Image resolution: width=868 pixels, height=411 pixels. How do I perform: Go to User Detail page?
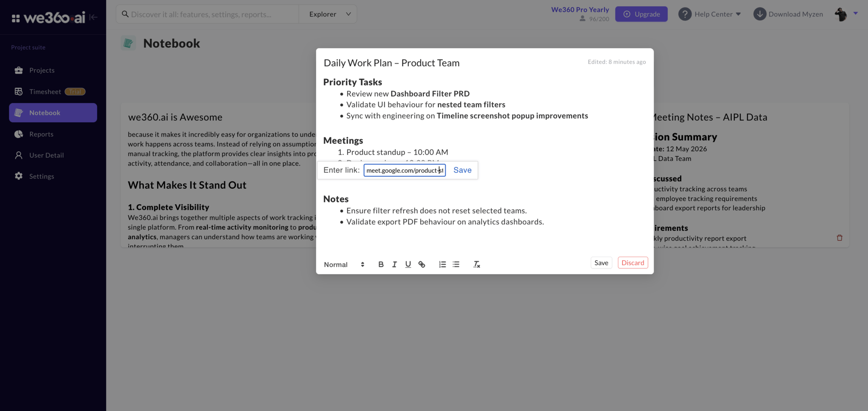click(x=53, y=155)
